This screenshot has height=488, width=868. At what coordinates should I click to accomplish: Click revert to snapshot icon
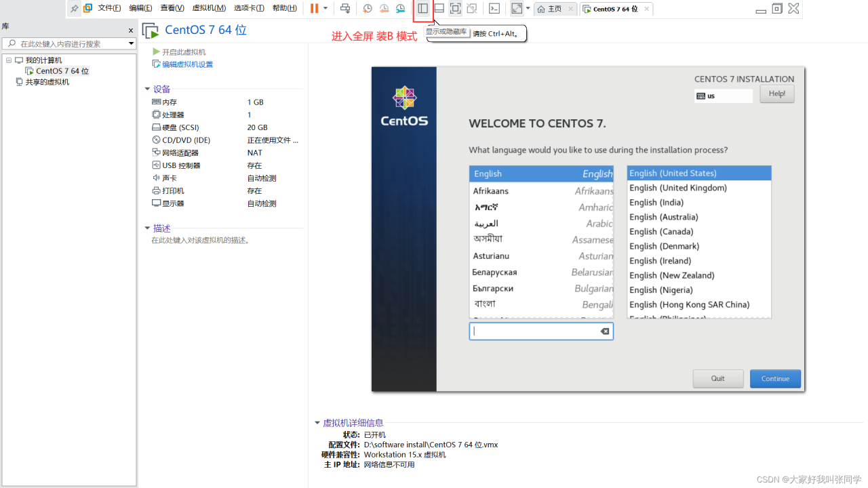(384, 8)
